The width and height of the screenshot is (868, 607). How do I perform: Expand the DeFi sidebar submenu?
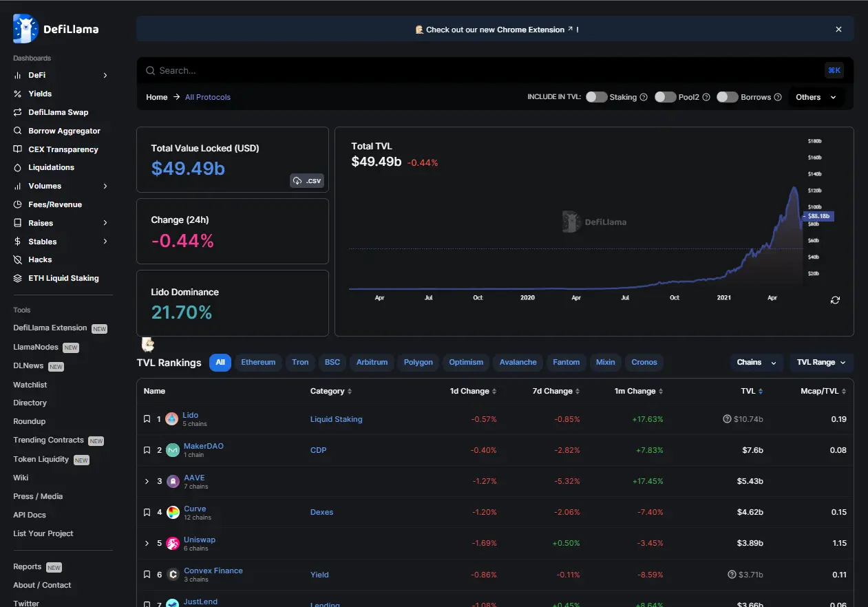click(105, 75)
